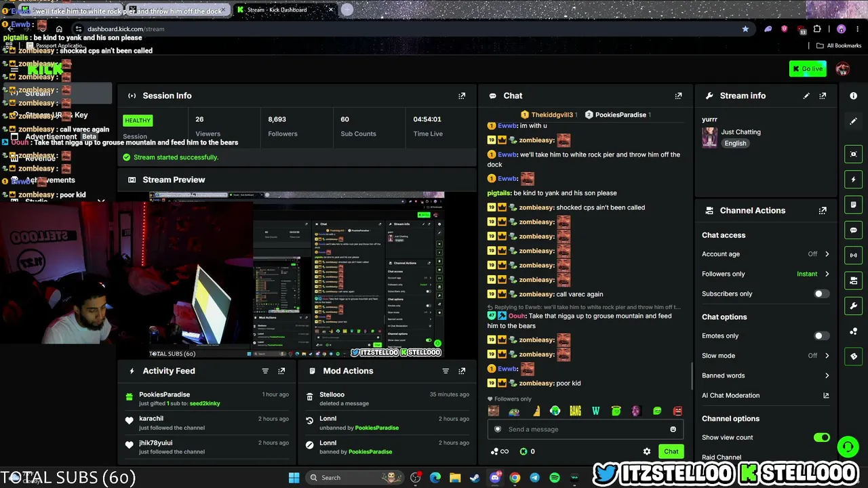Select karachii follower entry in Activity Feed
This screenshot has height=488, width=868.
pyautogui.click(x=208, y=423)
